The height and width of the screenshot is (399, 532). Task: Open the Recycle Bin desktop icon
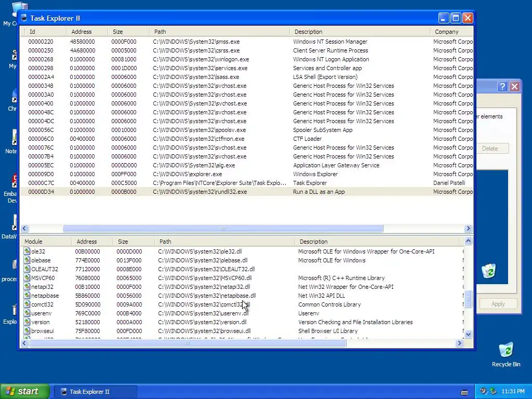(x=506, y=354)
